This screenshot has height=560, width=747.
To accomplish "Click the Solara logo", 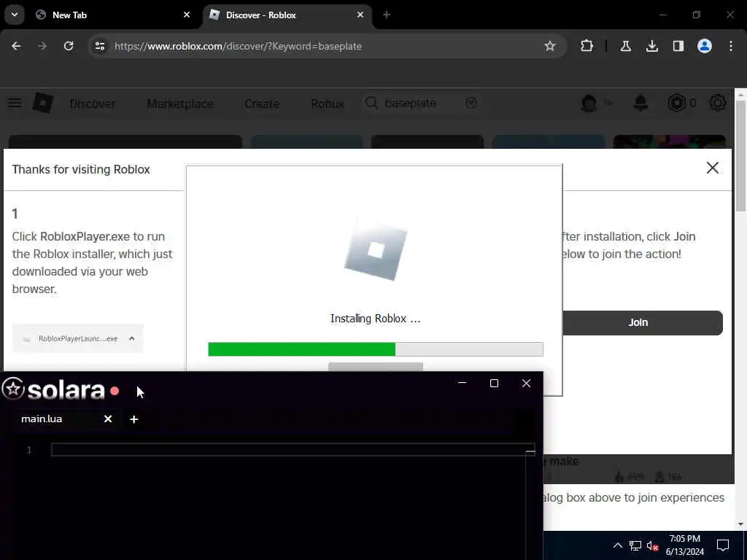I will point(53,390).
